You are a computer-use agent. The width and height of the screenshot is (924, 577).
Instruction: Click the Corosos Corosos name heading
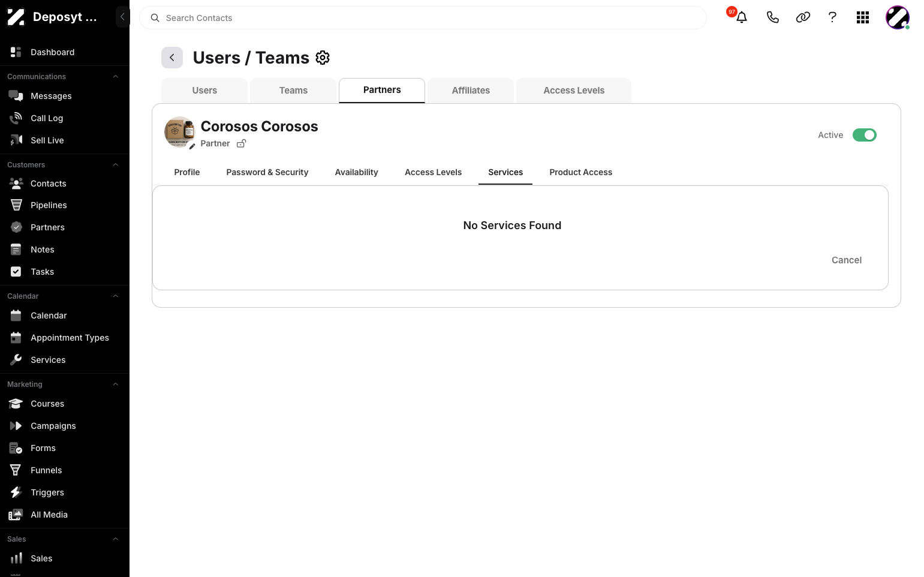click(x=260, y=127)
